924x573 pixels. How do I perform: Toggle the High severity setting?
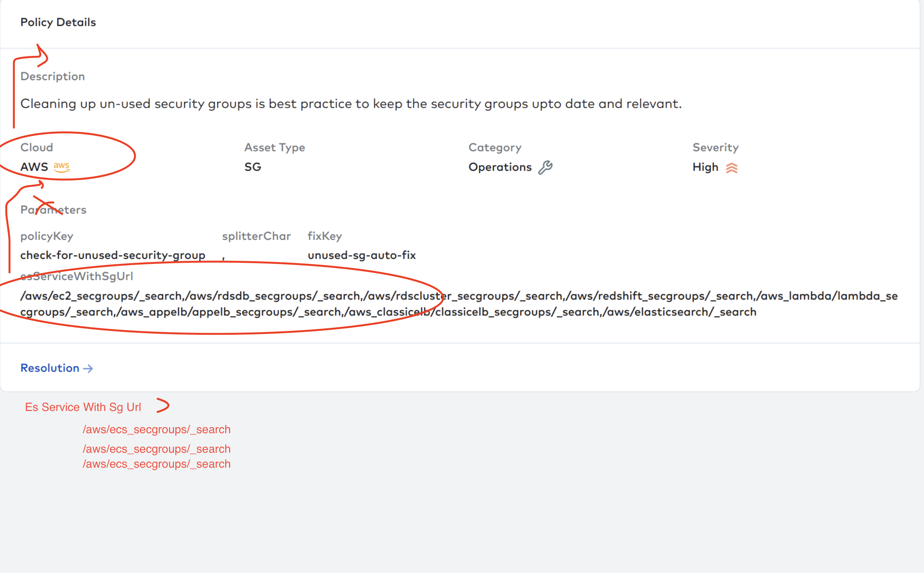[715, 167]
